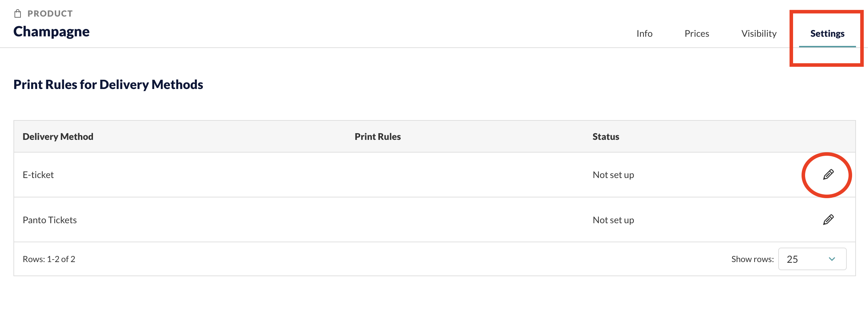Click the Status column header
This screenshot has width=868, height=332.
[606, 137]
